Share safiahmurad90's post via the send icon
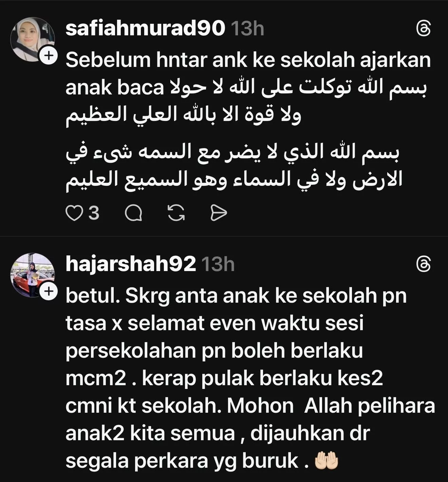448x482 pixels. click(219, 214)
